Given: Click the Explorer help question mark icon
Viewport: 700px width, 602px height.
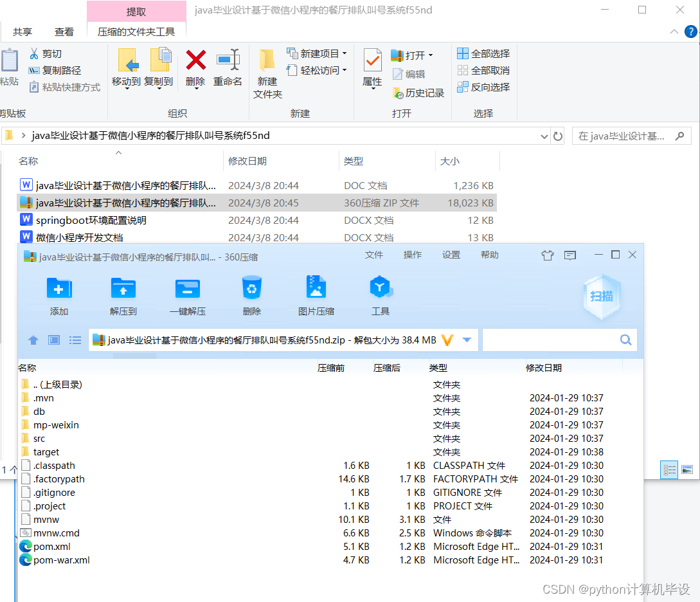Looking at the screenshot, I should [690, 32].
